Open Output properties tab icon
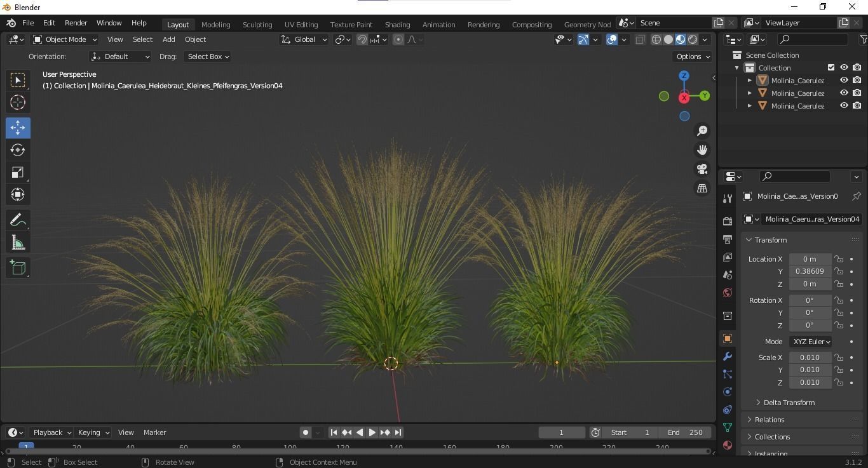868x468 pixels. pos(728,239)
